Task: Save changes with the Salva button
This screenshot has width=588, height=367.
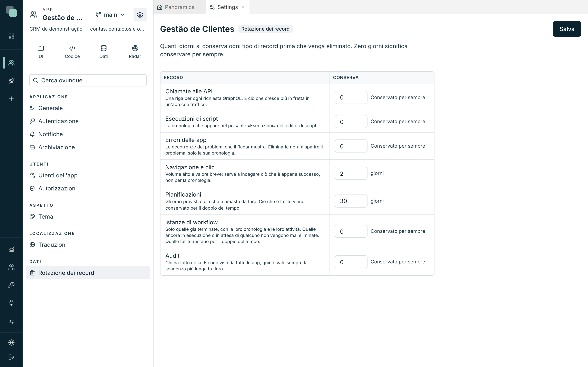Action: (x=567, y=29)
